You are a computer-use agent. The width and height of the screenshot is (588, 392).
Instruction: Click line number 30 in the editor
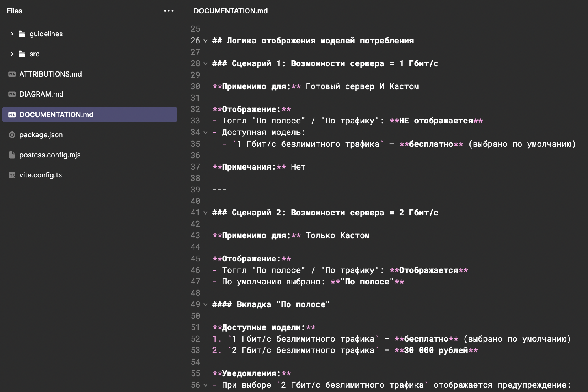195,86
